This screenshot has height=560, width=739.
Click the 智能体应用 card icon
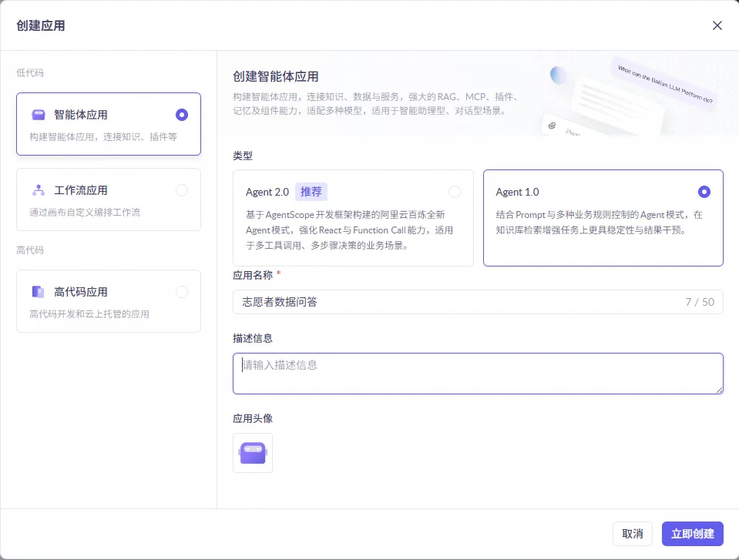39,115
